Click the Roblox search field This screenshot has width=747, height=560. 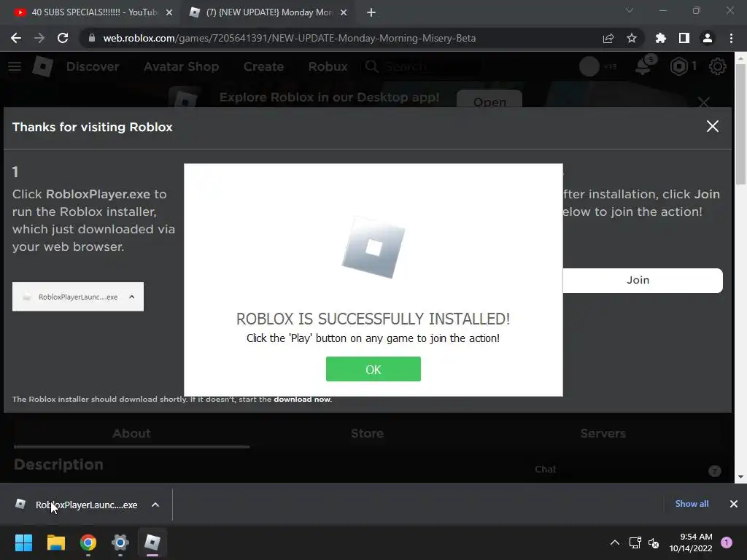[x=422, y=66]
